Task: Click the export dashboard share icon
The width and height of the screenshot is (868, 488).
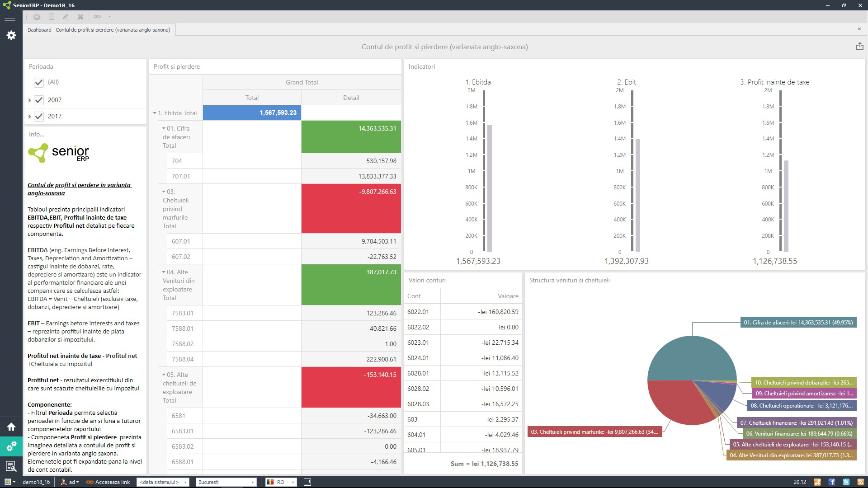Action: coord(859,46)
